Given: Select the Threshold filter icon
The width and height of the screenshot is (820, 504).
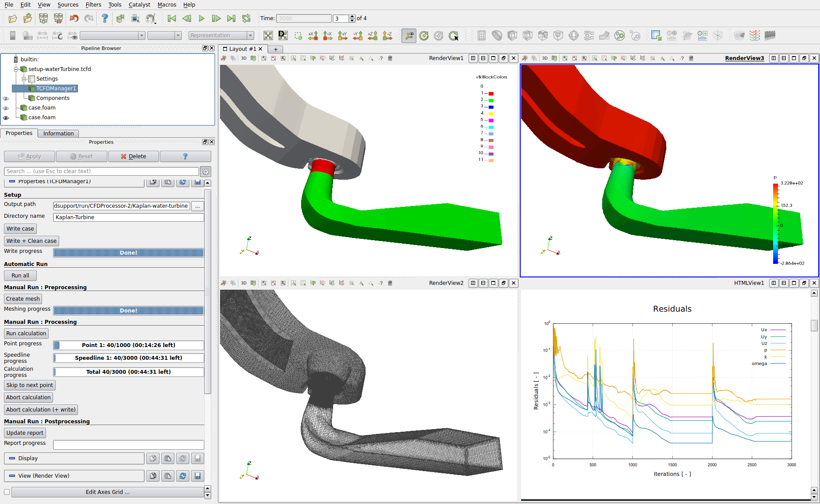Looking at the screenshot, I should [543, 35].
